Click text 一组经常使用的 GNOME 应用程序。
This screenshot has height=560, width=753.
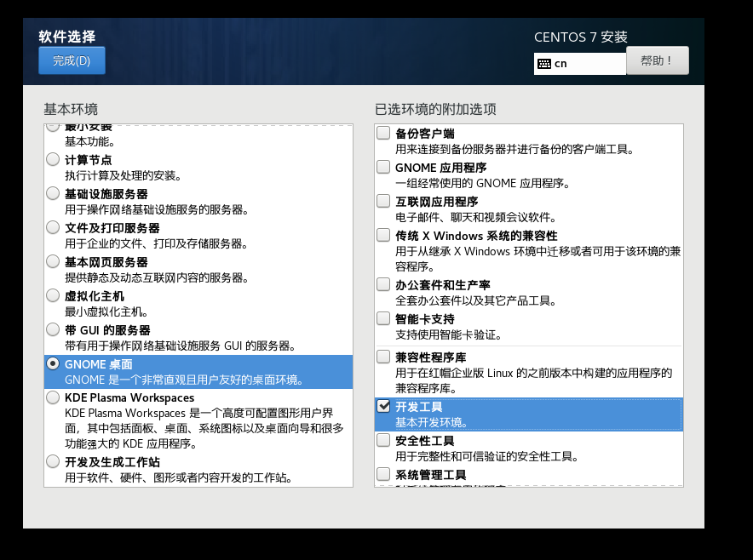pyautogui.click(x=483, y=183)
